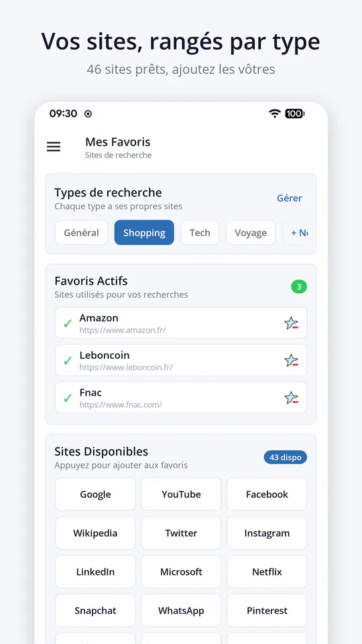Tap the Fnac green checkmark
The width and height of the screenshot is (362, 644).
click(68, 398)
